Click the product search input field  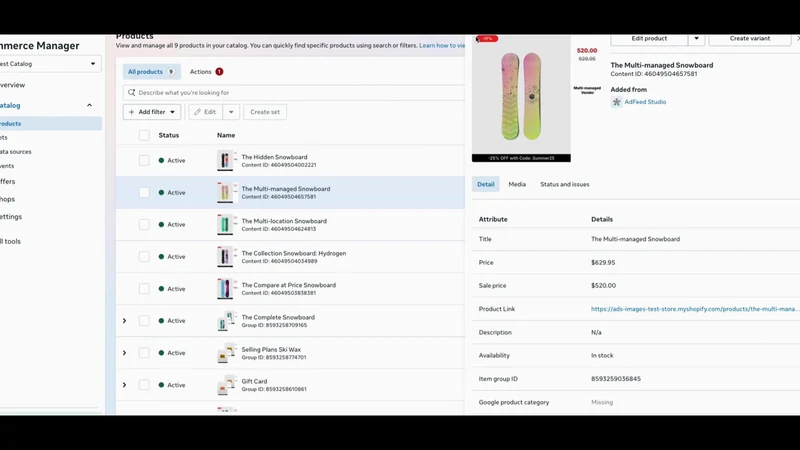tap(294, 92)
